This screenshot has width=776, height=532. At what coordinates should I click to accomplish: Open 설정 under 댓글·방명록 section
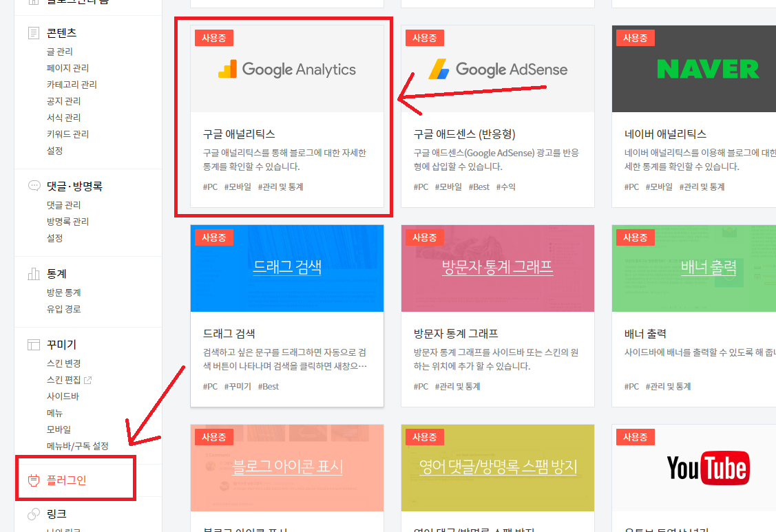click(54, 238)
